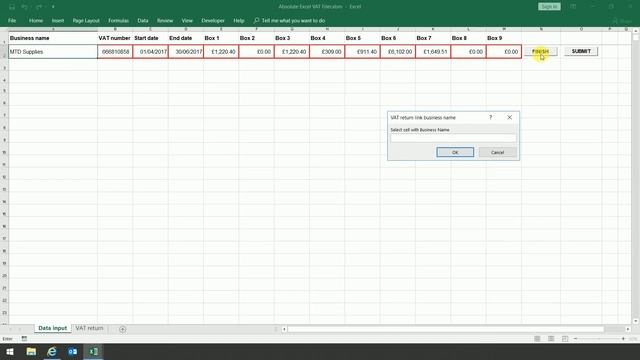640x360 pixels.
Task: Switch to the Home ribbon tab
Action: (x=36, y=20)
